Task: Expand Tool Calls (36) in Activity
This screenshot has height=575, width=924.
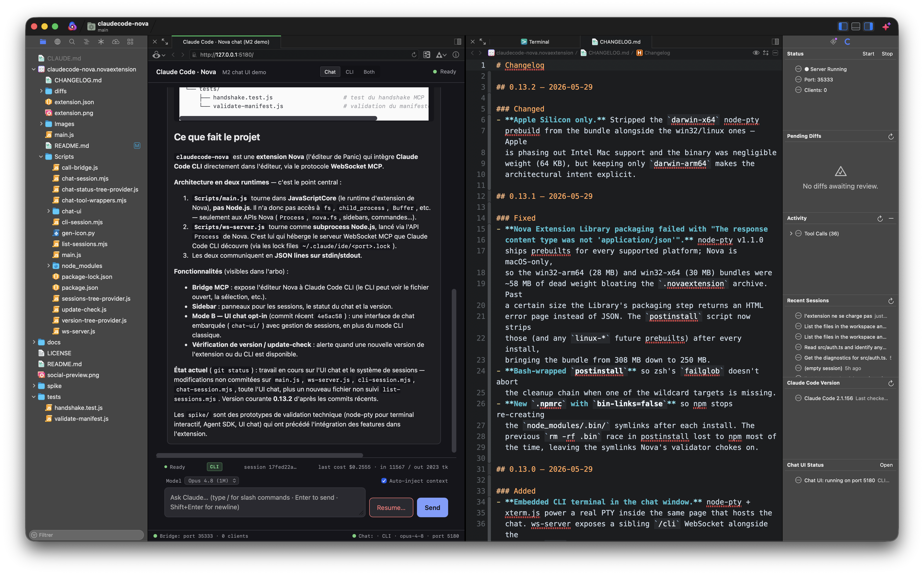Action: [x=791, y=234]
